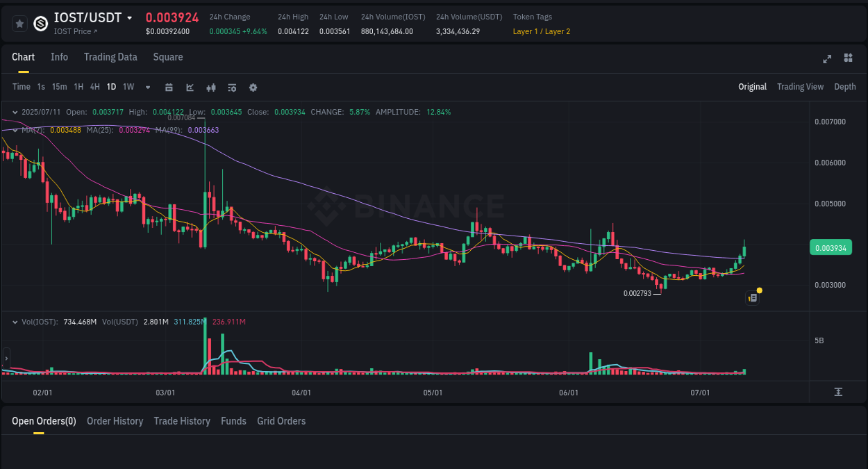868x469 pixels.
Task: Open the Order History tab
Action: pyautogui.click(x=115, y=421)
